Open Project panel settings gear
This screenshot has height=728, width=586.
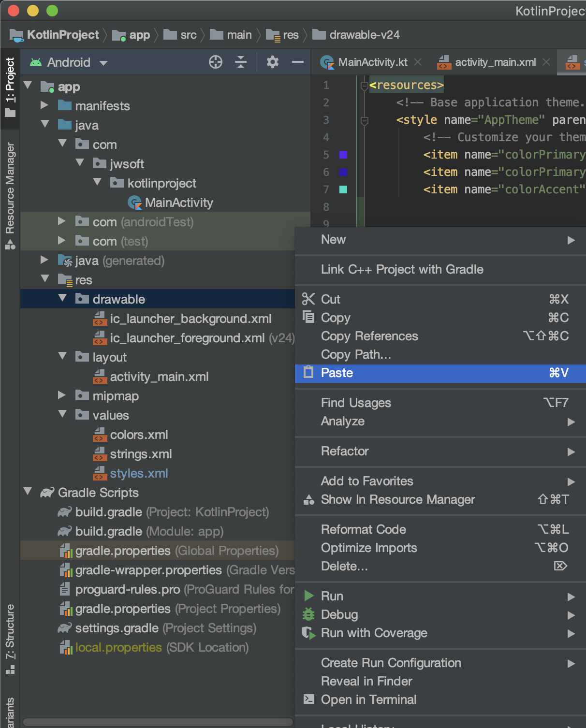[273, 62]
